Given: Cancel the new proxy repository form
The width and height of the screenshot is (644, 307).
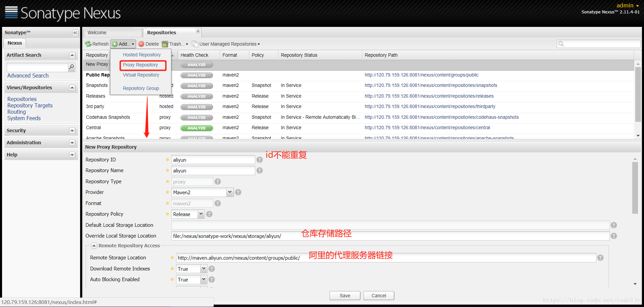Looking at the screenshot, I should pos(379,296).
